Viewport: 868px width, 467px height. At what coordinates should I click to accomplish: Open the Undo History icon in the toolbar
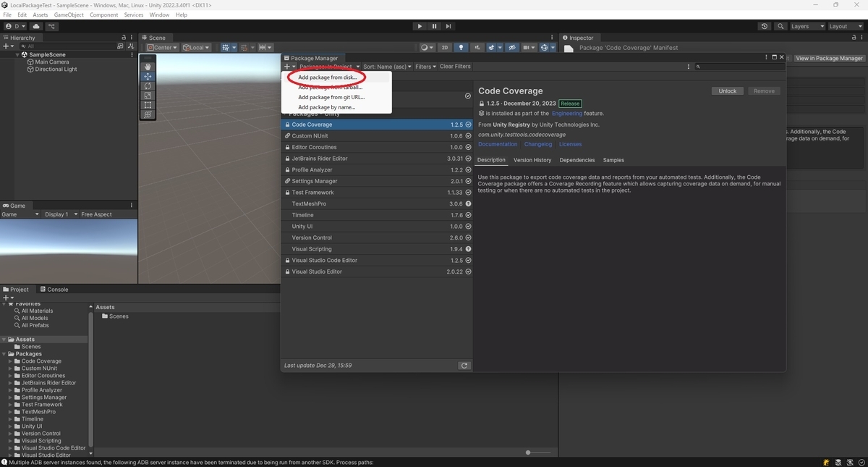tap(764, 26)
